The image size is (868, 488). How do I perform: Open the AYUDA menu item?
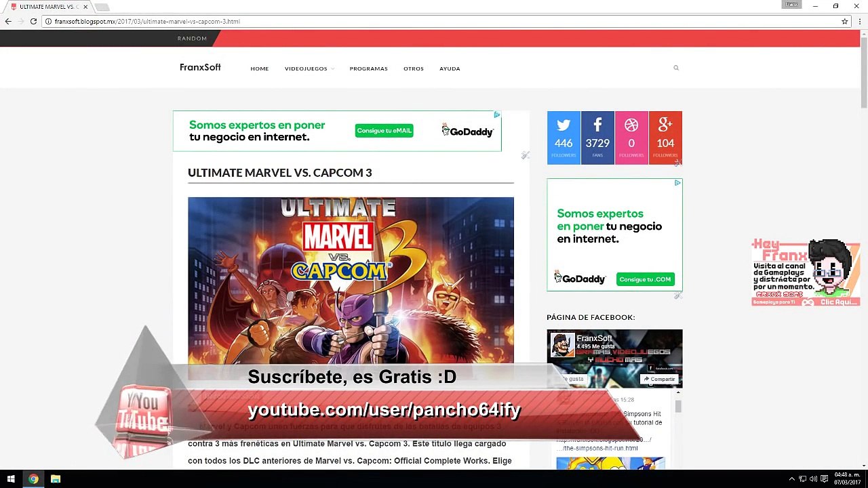[x=450, y=68]
